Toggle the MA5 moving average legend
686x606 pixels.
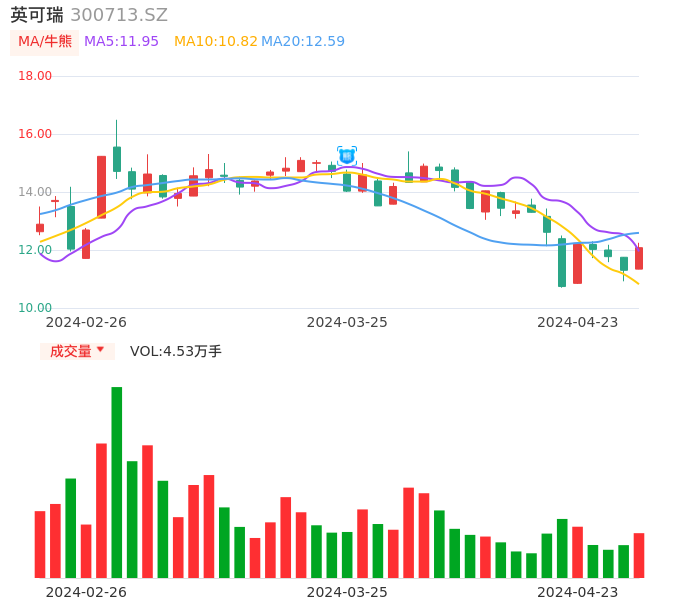[121, 42]
